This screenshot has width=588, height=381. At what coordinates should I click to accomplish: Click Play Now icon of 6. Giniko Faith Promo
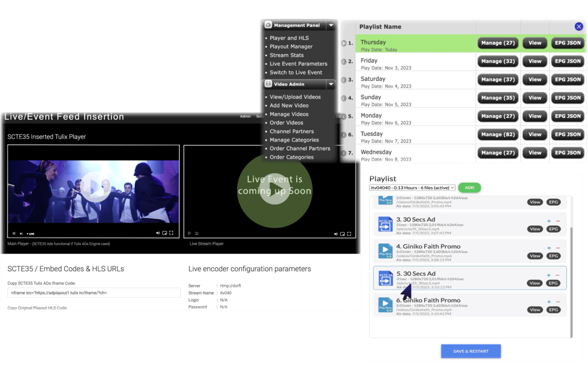tap(385, 305)
